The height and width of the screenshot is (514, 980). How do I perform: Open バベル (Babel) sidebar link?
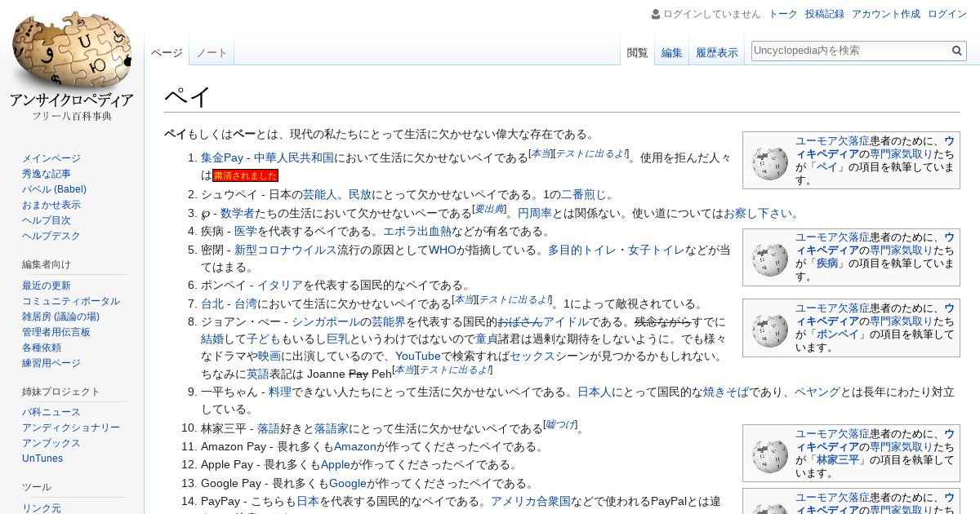coord(54,189)
